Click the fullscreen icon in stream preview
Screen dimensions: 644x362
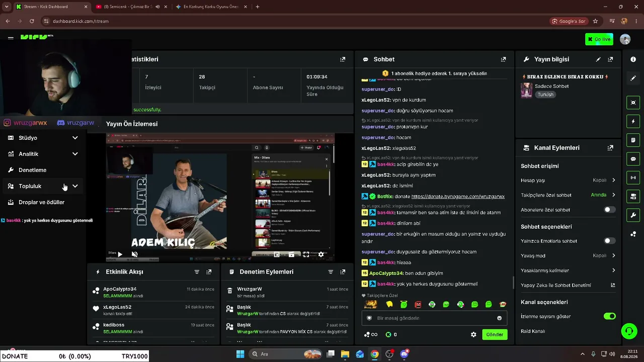306,254
